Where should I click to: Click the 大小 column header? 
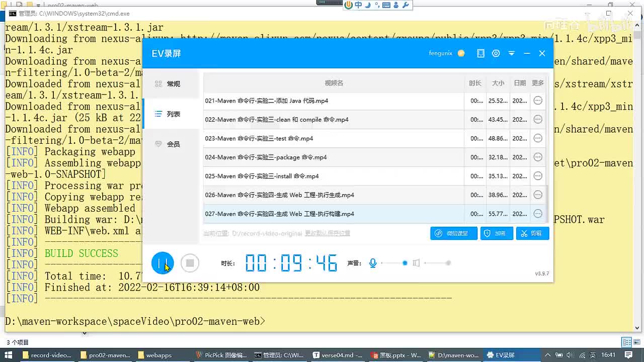pyautogui.click(x=498, y=83)
